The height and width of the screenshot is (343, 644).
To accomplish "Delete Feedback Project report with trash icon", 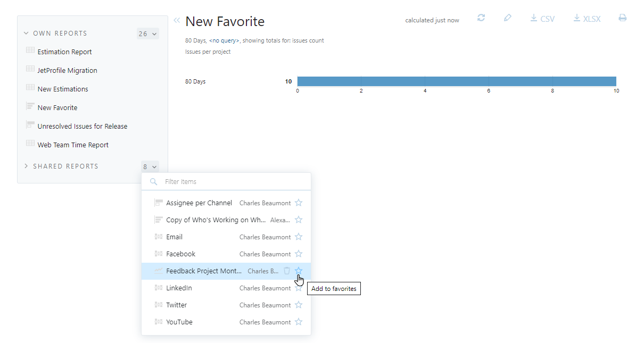I will point(287,271).
